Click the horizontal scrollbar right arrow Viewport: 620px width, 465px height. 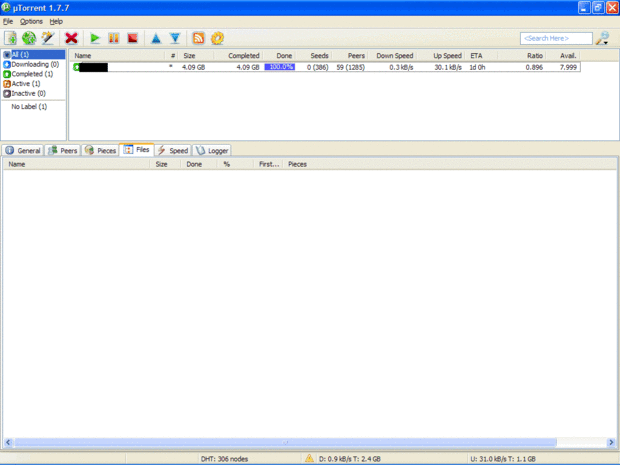(611, 442)
